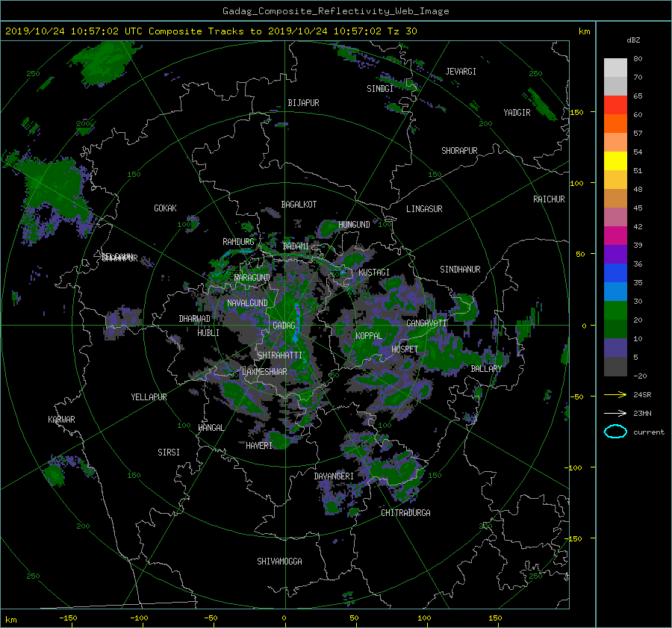Click the -100 km right axis tick label
672x628 pixels.
(x=575, y=467)
